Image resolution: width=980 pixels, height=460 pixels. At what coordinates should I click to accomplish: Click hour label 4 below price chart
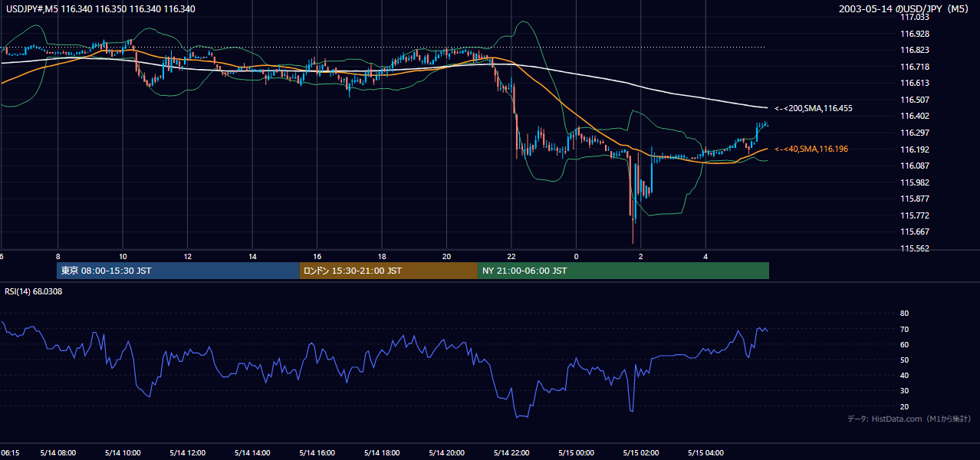coord(705,256)
